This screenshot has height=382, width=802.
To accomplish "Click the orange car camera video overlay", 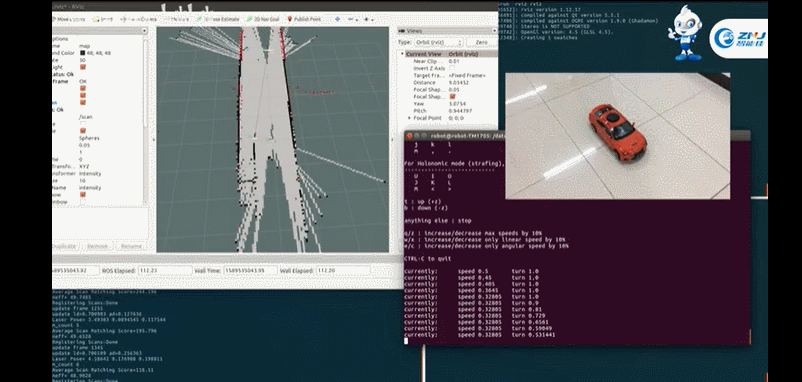I will click(x=617, y=136).
